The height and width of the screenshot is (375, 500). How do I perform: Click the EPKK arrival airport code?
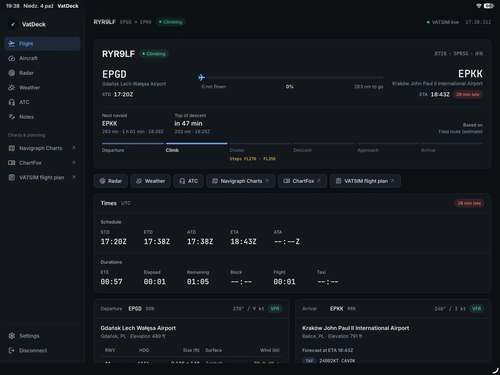click(x=470, y=74)
